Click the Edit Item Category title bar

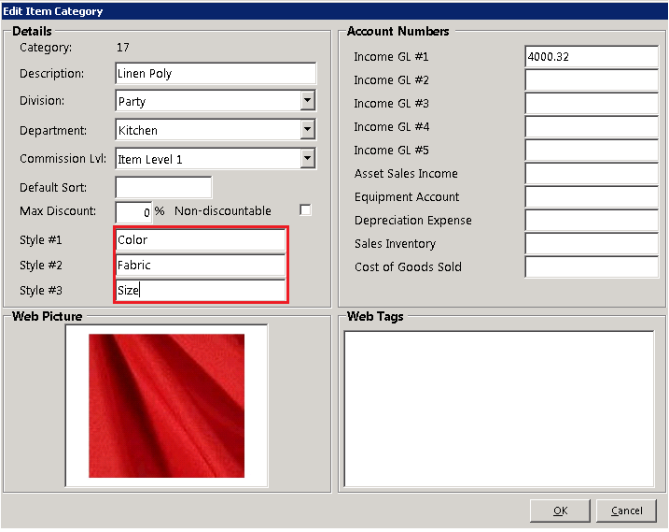pos(334,11)
